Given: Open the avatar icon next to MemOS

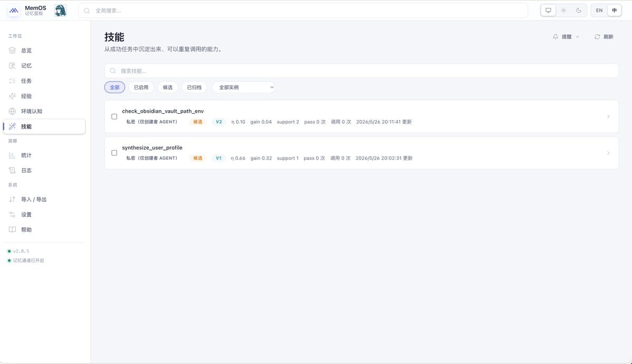Looking at the screenshot, I should click(61, 11).
